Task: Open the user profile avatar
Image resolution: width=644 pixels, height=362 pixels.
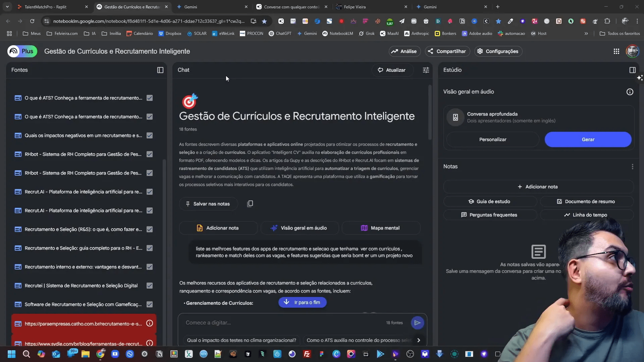Action: [x=633, y=51]
